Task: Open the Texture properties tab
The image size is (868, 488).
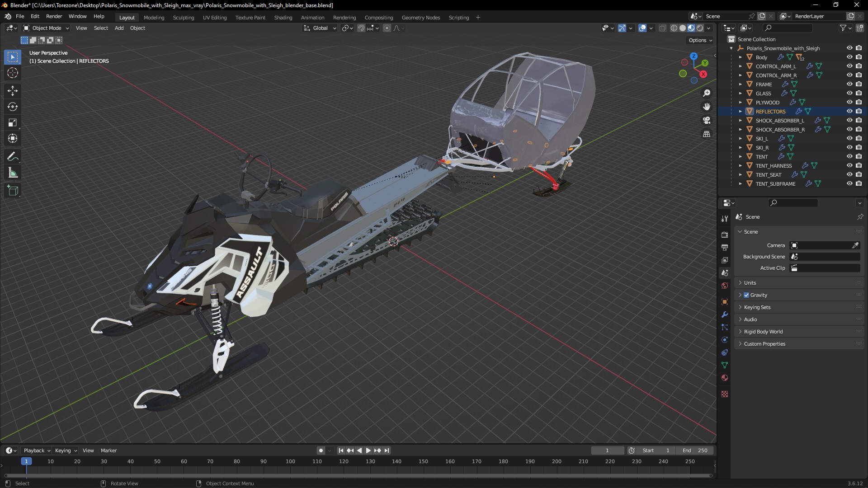Action: (x=725, y=394)
